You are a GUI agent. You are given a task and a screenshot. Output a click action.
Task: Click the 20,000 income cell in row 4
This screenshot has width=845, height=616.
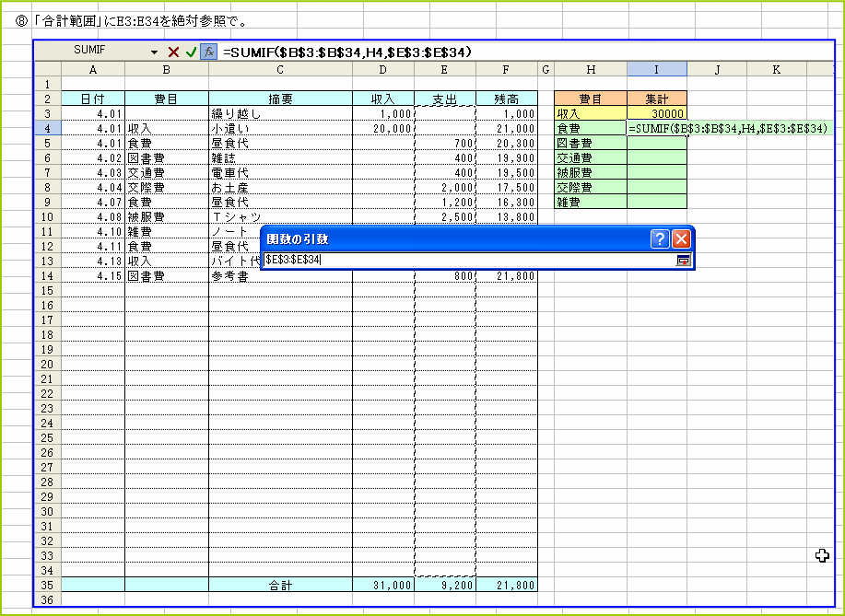click(x=382, y=129)
